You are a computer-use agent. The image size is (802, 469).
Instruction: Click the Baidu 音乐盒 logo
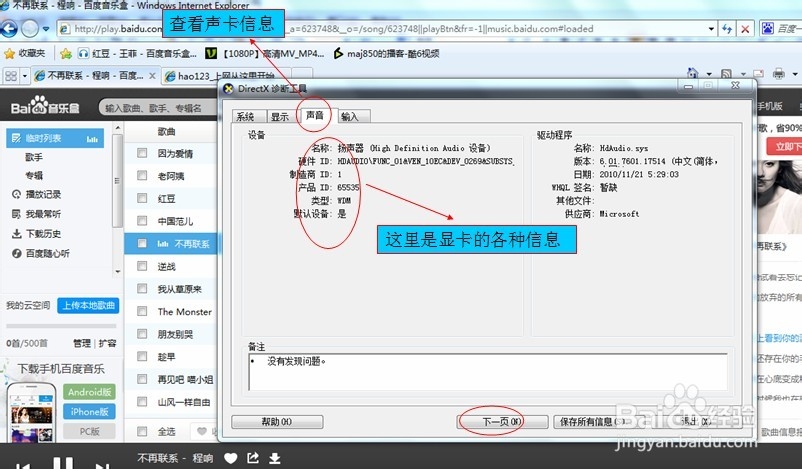[45, 106]
